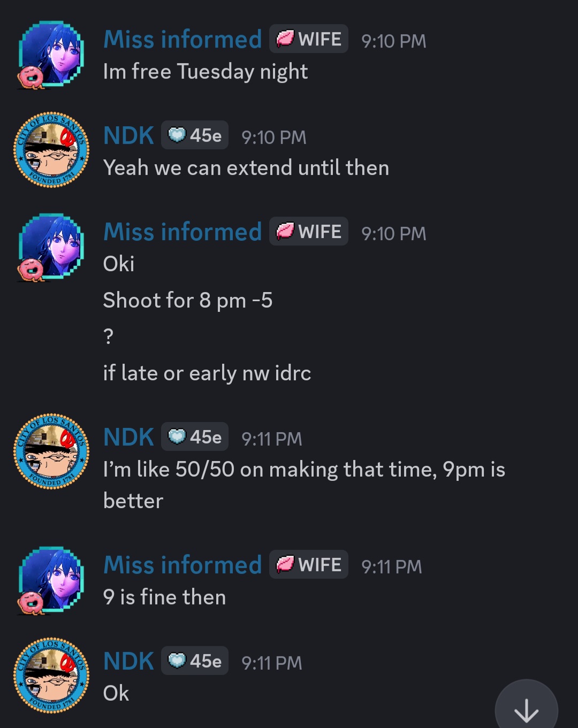The height and width of the screenshot is (728, 578).
Task: Open the NDK username above 'Yeah we can extend'
Action: click(128, 135)
